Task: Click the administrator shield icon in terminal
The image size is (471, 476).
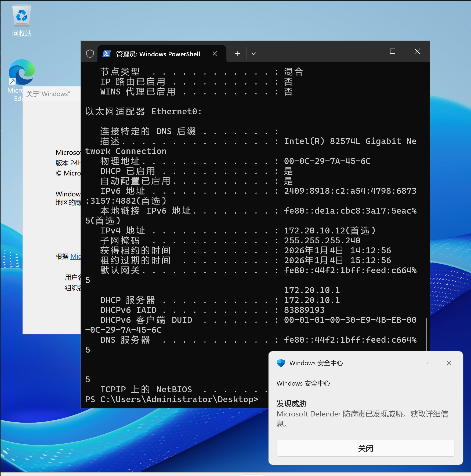Action: 90,54
